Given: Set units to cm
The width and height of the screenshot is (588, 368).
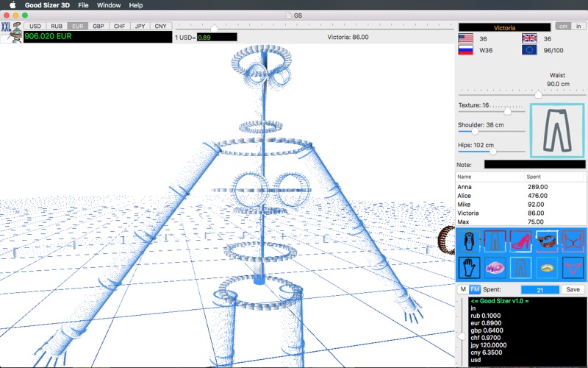Looking at the screenshot, I should point(563,26).
